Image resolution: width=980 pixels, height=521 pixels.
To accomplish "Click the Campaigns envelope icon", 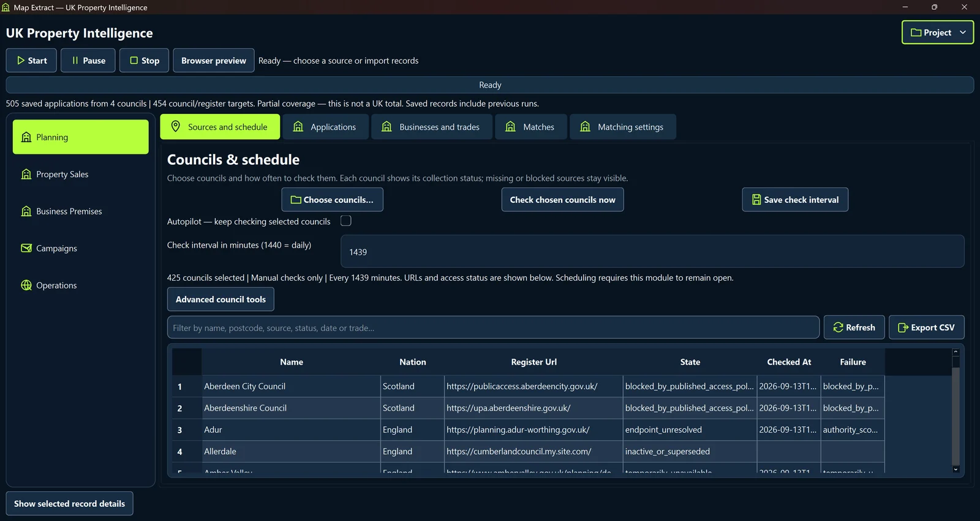I will click(26, 248).
